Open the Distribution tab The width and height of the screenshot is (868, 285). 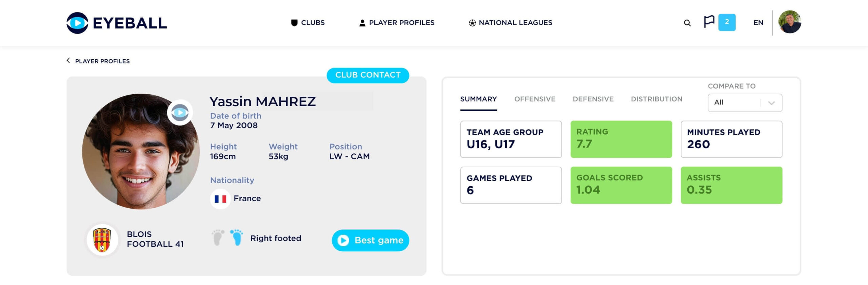pos(656,99)
